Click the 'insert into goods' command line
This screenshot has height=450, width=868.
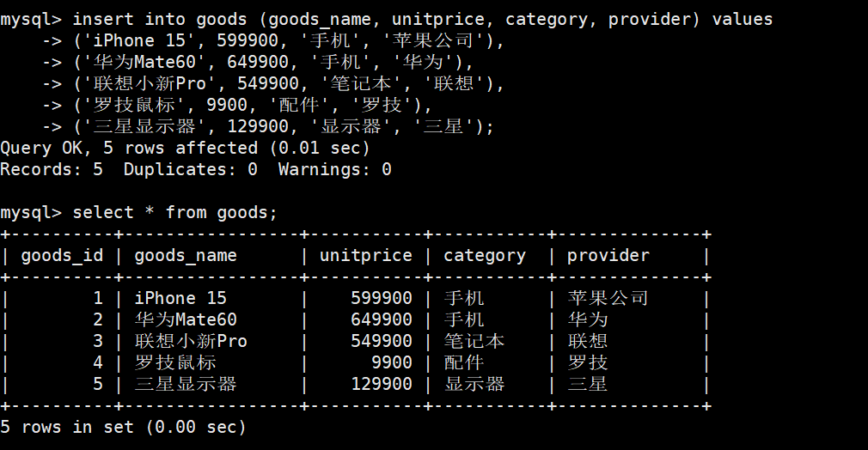point(387,20)
